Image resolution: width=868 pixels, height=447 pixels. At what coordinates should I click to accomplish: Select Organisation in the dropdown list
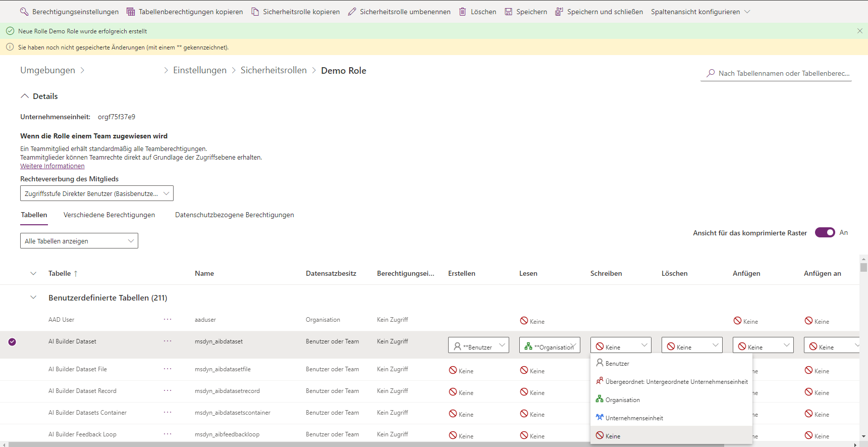click(x=671, y=400)
